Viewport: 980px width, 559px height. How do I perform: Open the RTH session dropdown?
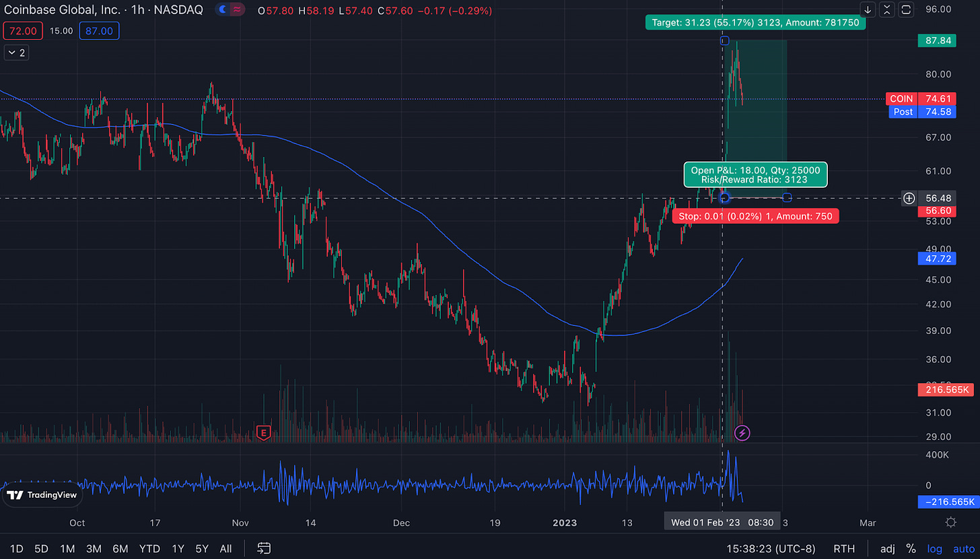tap(845, 548)
